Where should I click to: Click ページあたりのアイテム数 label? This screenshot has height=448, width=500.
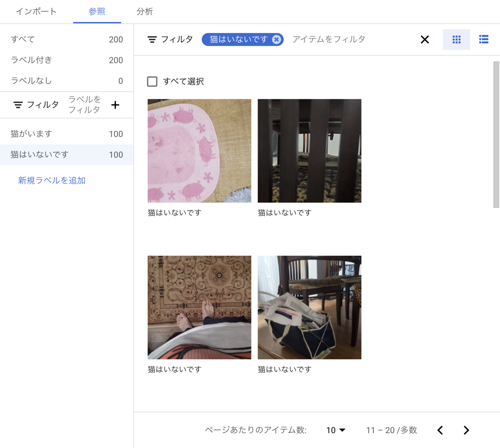tap(255, 430)
